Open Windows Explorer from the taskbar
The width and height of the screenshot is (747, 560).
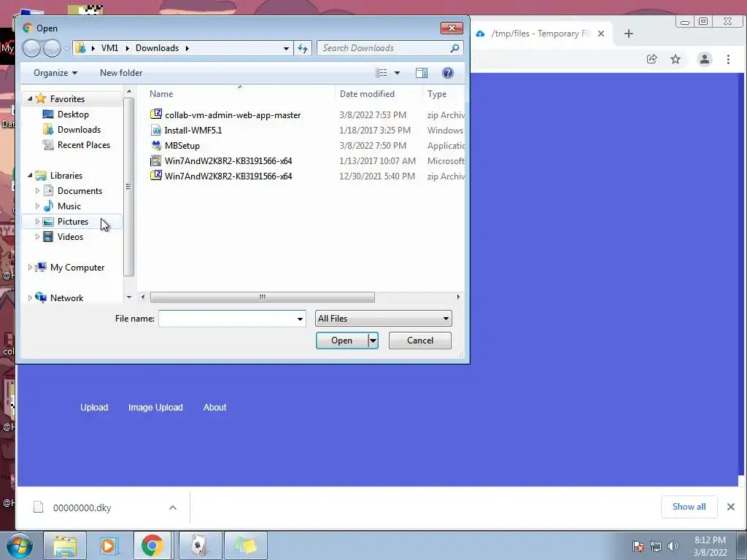[65, 545]
